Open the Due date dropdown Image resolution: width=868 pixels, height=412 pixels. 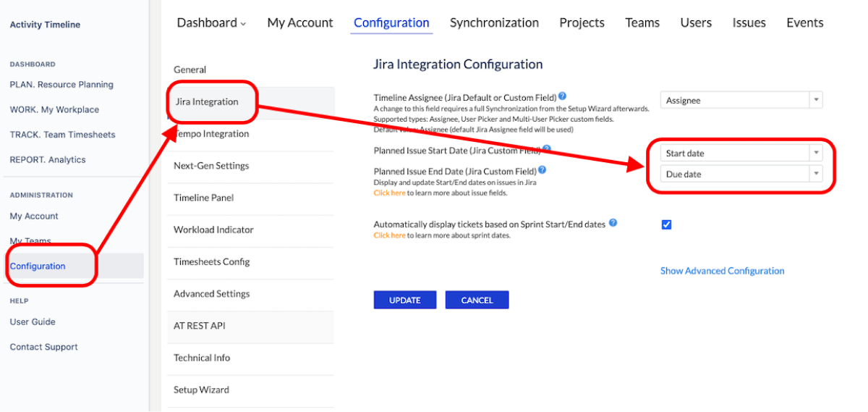[741, 174]
